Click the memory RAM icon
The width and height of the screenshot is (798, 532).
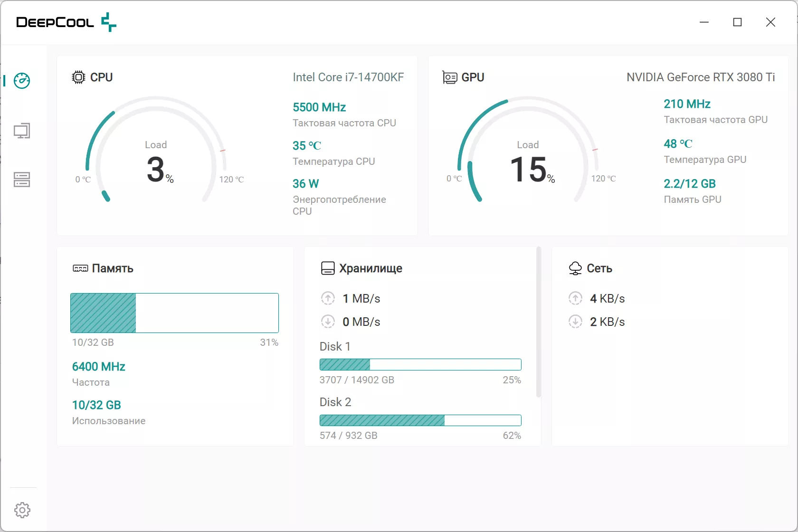(80, 268)
